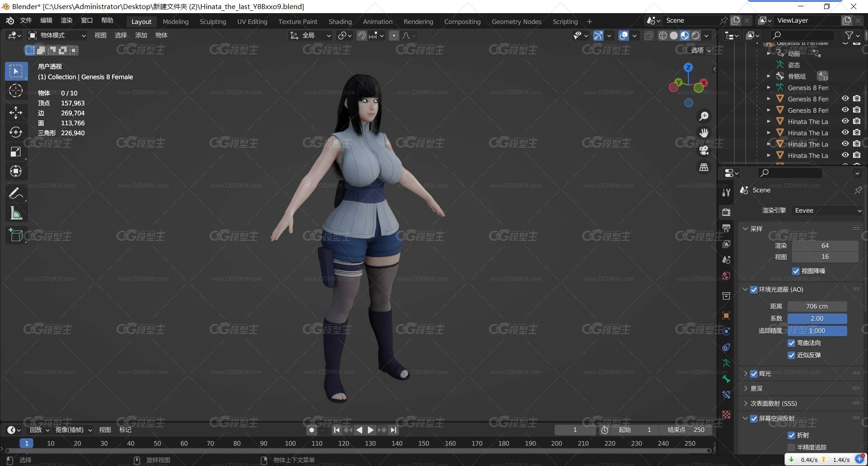
Task: Click the 追踪精度 slider field
Action: point(817,331)
